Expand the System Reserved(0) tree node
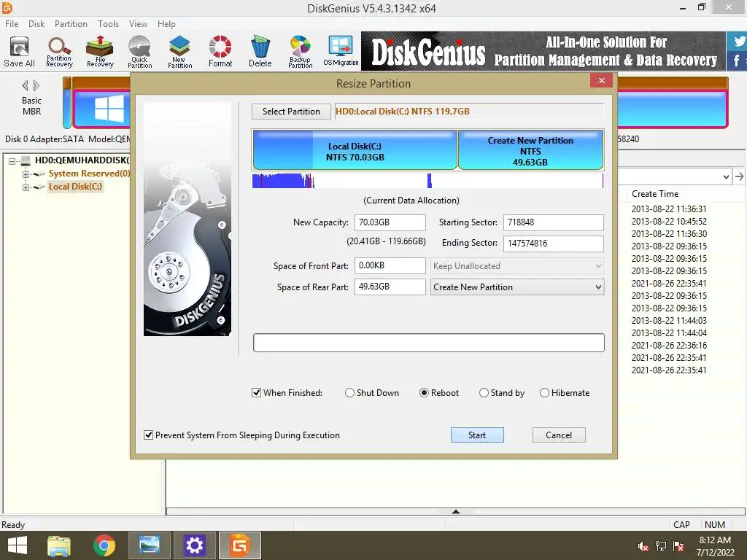The image size is (747, 560). click(x=26, y=174)
